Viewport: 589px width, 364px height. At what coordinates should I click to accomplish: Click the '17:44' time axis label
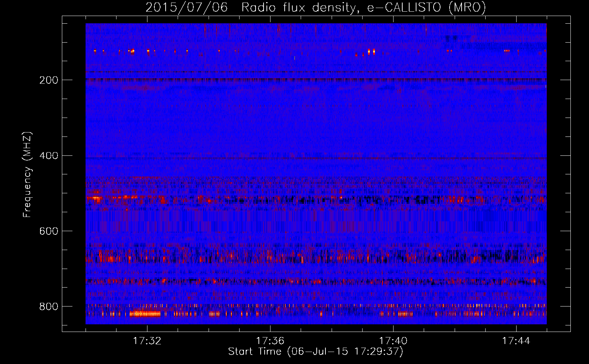516,341
